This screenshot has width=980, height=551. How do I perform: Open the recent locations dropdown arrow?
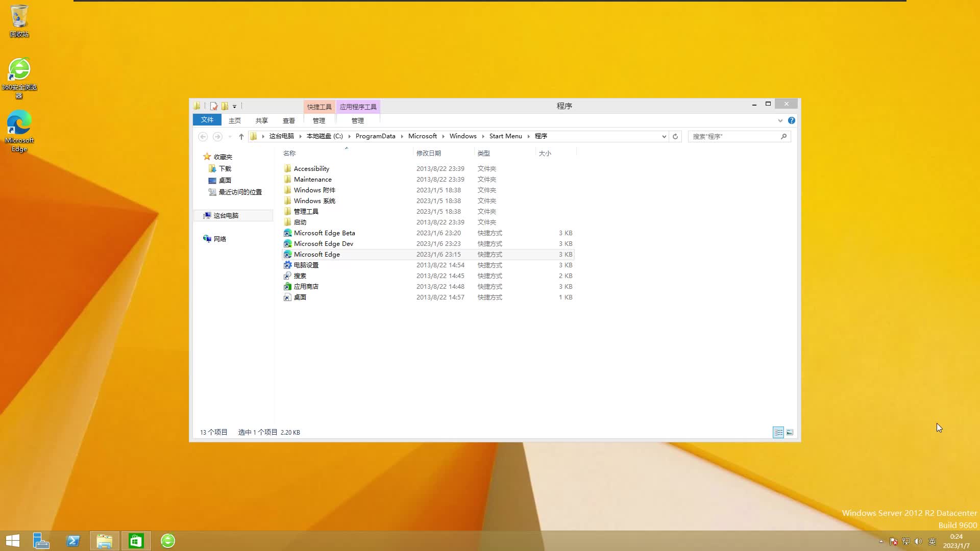pos(230,136)
